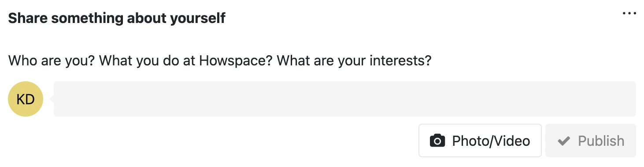Click the grayed-out Publish button
The height and width of the screenshot is (167, 644).
pyautogui.click(x=591, y=140)
